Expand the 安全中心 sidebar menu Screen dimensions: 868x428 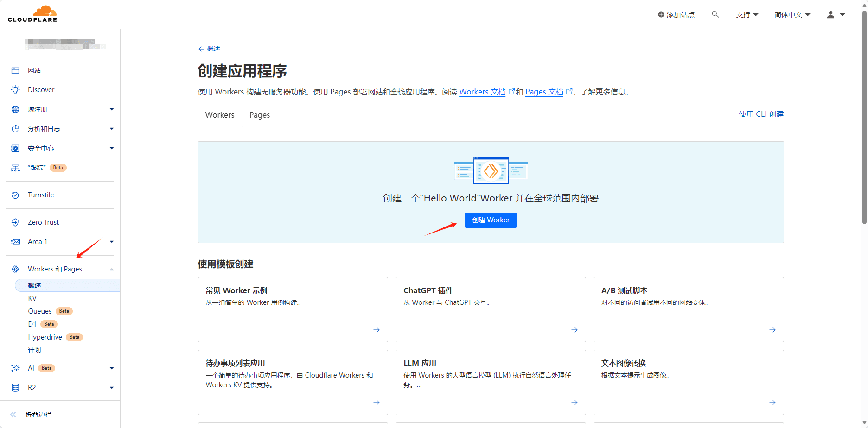112,148
